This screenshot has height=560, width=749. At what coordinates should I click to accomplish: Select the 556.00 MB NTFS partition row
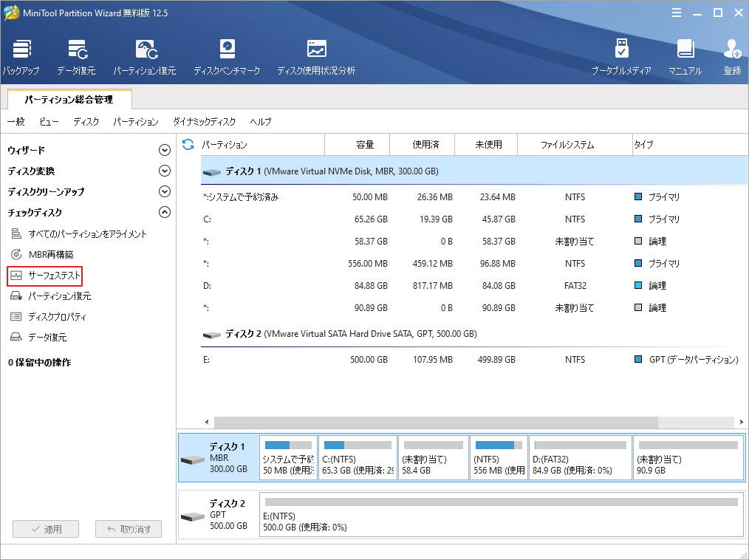(x=474, y=263)
